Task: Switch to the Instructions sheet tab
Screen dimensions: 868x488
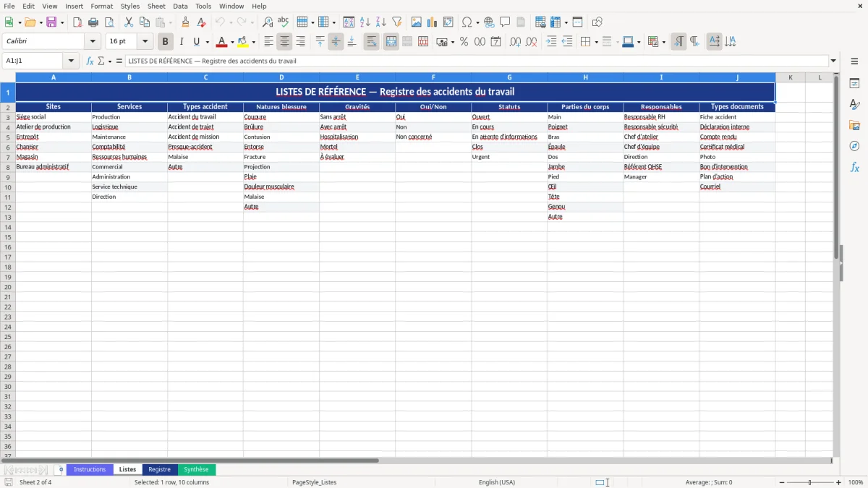Action: click(90, 470)
